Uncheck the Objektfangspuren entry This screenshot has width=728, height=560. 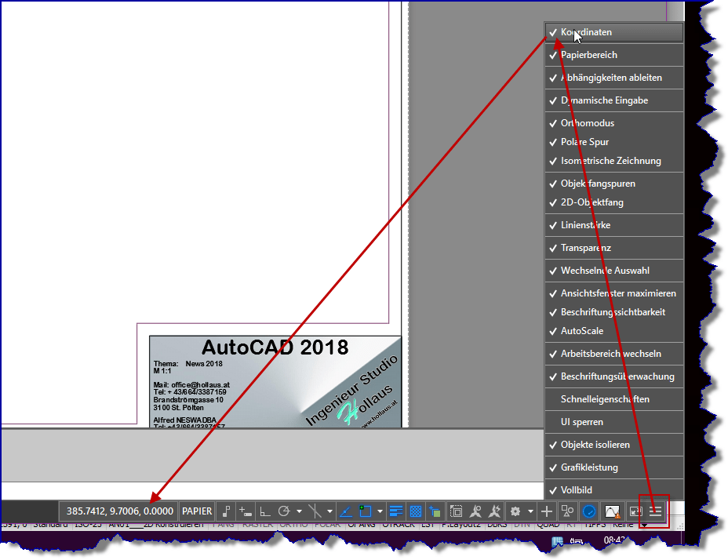(x=613, y=184)
